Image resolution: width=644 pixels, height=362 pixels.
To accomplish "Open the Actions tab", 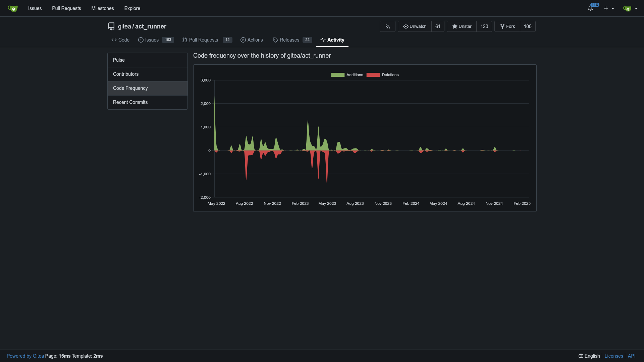I will point(252,40).
